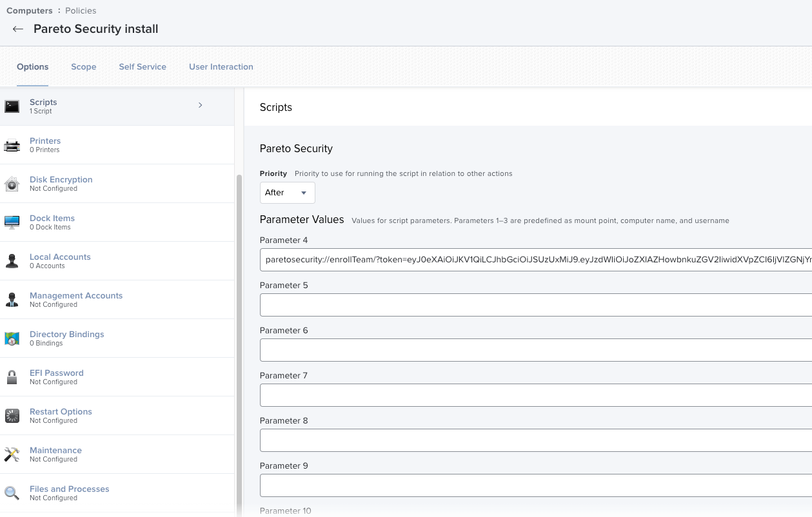This screenshot has height=517, width=812.
Task: Click the Priority label text
Action: pos(273,174)
